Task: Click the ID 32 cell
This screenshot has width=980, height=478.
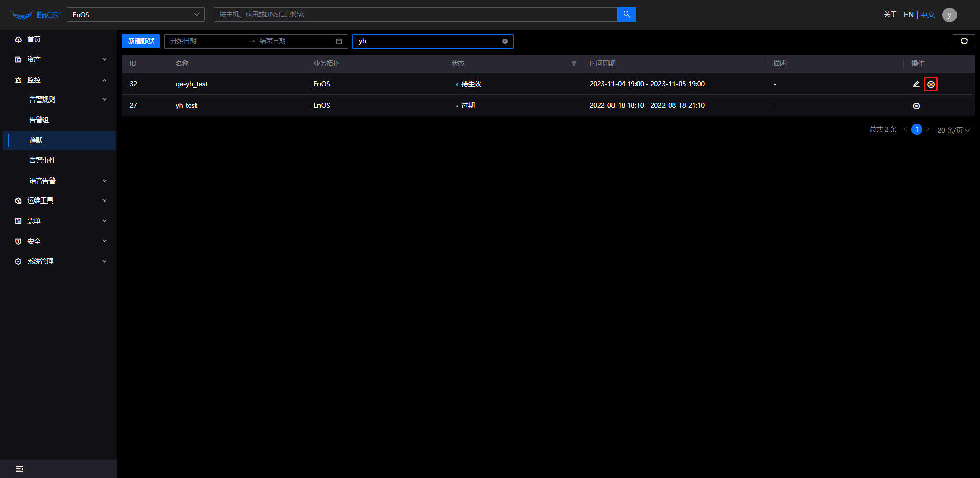Action: pos(133,84)
